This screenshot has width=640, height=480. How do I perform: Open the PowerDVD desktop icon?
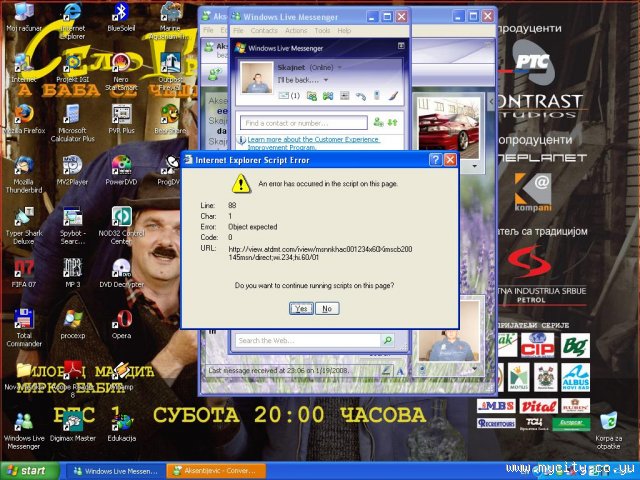coord(121,171)
